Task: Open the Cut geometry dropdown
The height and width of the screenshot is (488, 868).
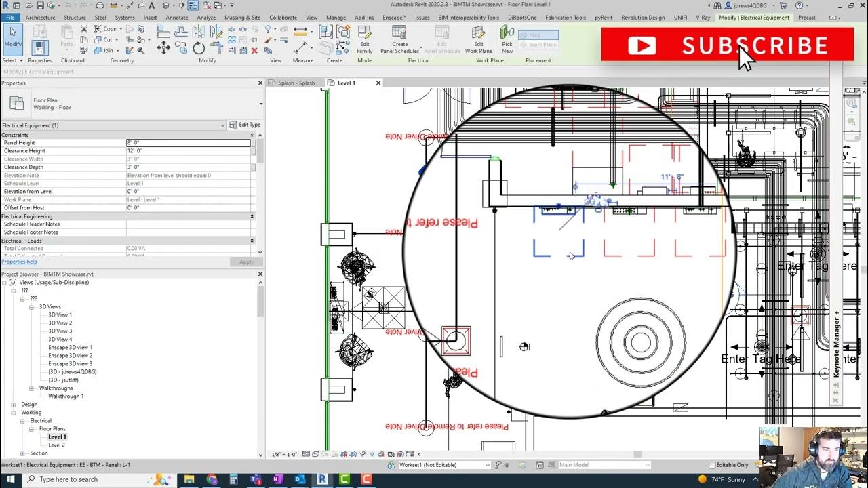Action: (118, 39)
